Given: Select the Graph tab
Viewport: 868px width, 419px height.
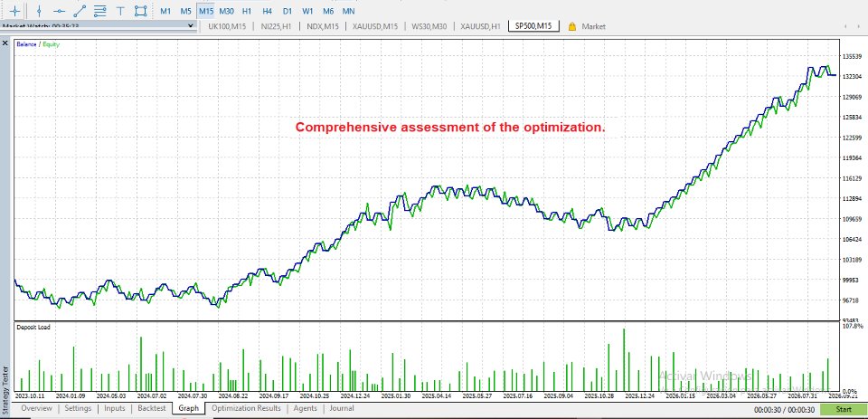Looking at the screenshot, I should coord(189,408).
